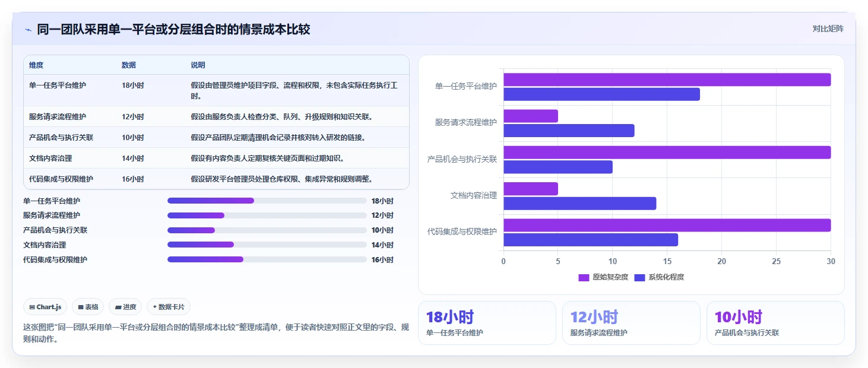Click the 文档内容治理 progress bar
The height and width of the screenshot is (368, 868).
[x=267, y=245]
